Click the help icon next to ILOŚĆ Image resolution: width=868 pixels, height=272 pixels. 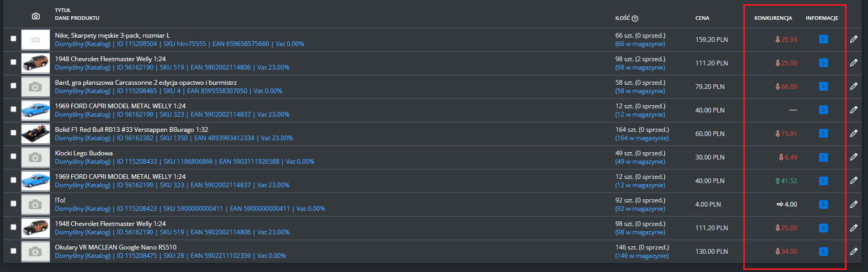[635, 18]
